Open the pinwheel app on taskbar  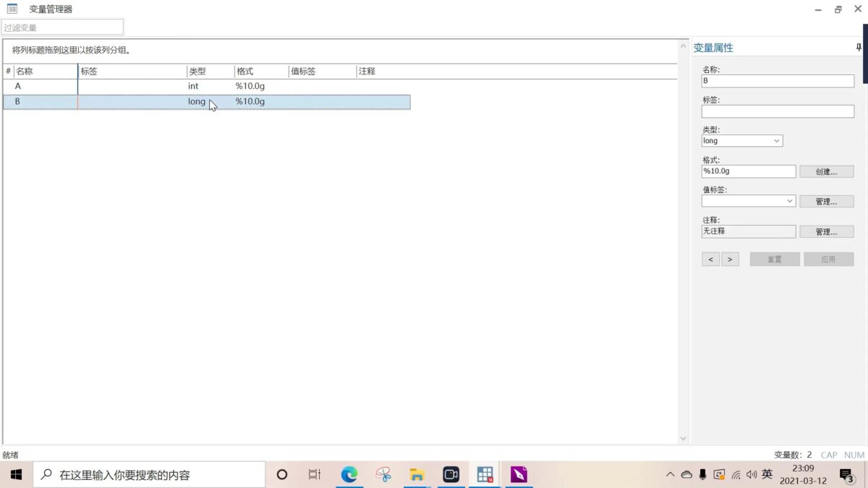(x=383, y=474)
